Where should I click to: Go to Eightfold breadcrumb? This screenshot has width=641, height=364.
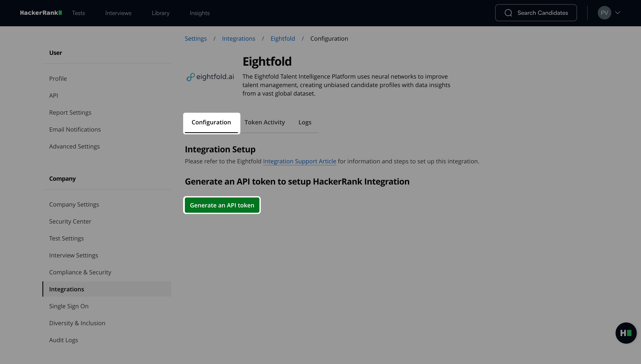pos(283,39)
